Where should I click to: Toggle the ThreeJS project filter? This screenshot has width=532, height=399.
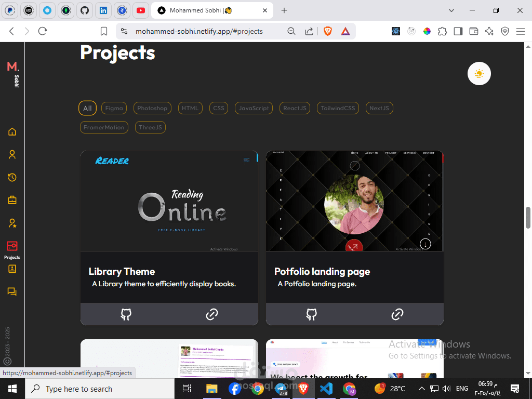pos(150,127)
